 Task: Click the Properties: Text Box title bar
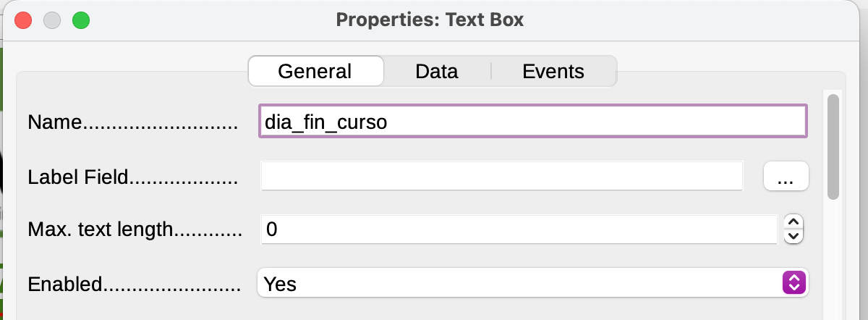pyautogui.click(x=430, y=20)
